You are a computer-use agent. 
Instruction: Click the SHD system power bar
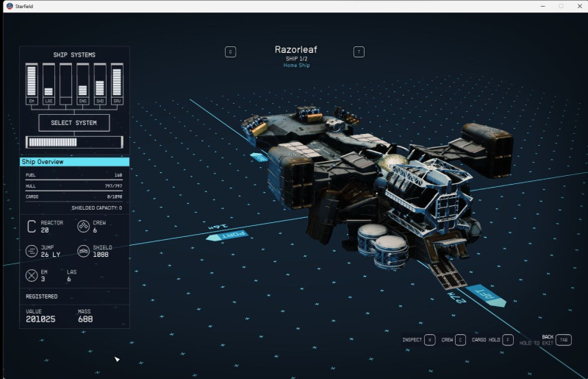tap(100, 84)
